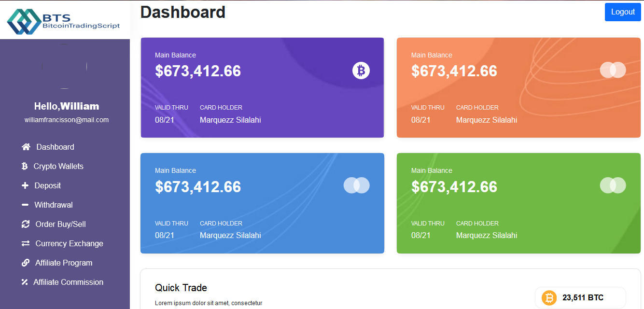Select the blue Main Balance card
The width and height of the screenshot is (644, 309).
click(262, 203)
